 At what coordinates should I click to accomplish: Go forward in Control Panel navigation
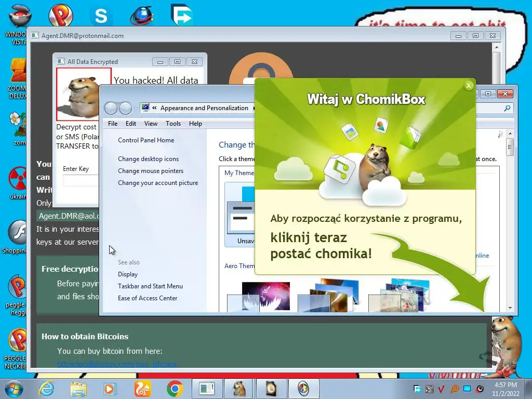click(125, 108)
